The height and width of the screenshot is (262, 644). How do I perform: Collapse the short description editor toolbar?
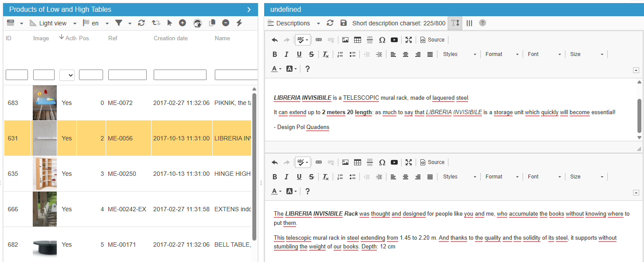click(x=636, y=70)
